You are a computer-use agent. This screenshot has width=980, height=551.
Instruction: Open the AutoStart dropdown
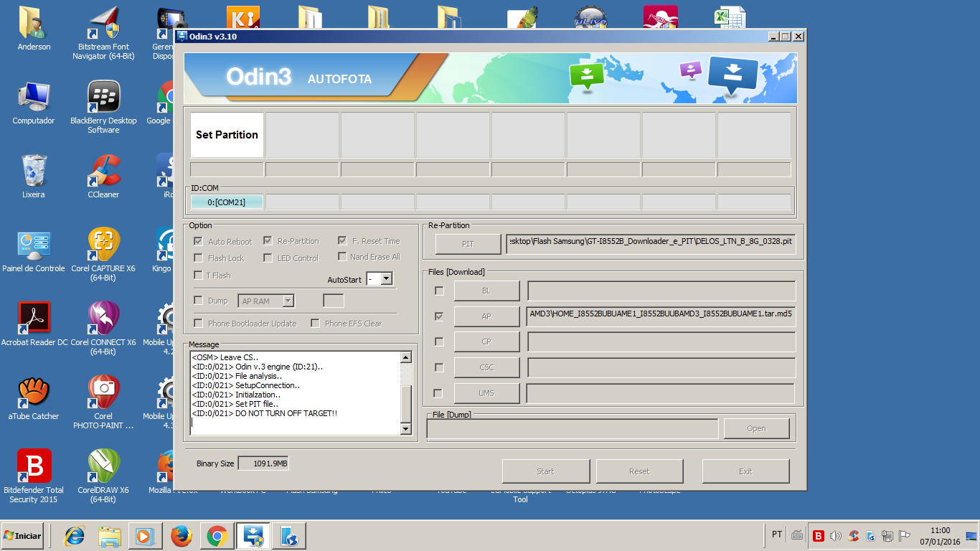click(x=387, y=279)
